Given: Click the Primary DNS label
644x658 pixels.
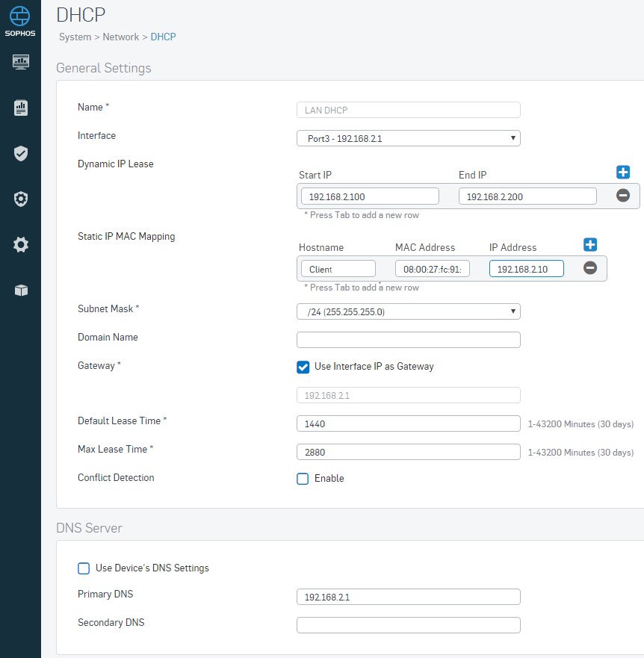Looking at the screenshot, I should pos(105,595).
